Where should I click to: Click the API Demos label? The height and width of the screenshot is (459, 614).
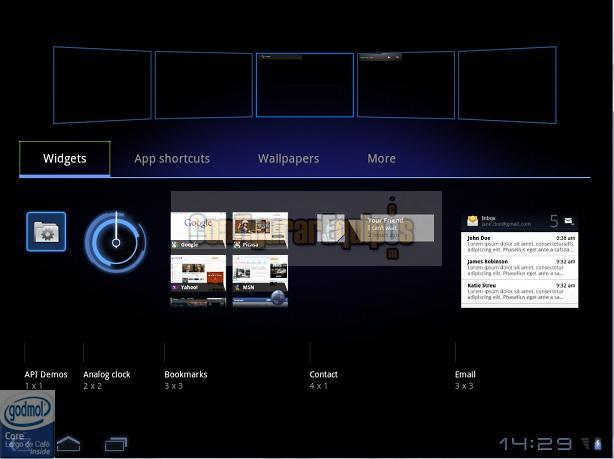[46, 374]
